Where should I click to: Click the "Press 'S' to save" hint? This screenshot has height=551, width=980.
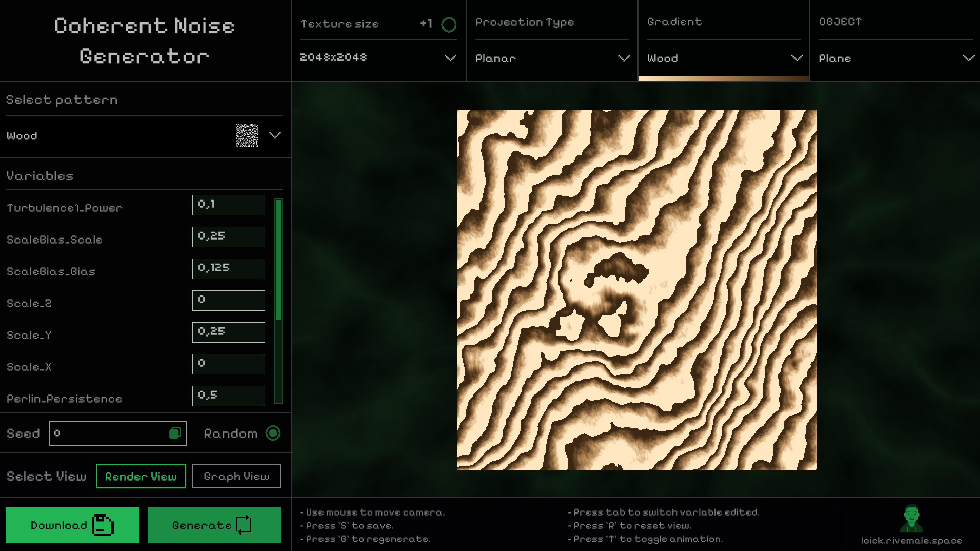pyautogui.click(x=347, y=526)
